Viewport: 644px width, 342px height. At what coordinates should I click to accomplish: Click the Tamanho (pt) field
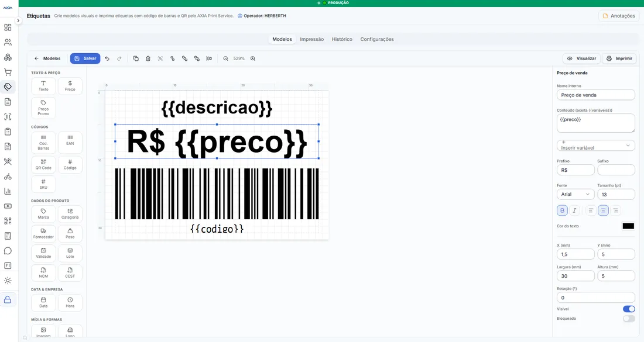pyautogui.click(x=616, y=194)
